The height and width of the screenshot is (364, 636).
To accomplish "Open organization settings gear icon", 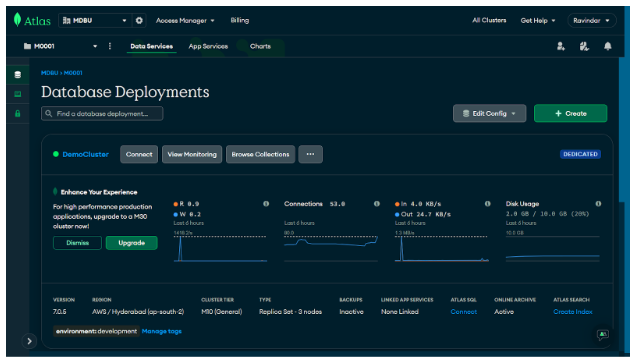I will [139, 20].
